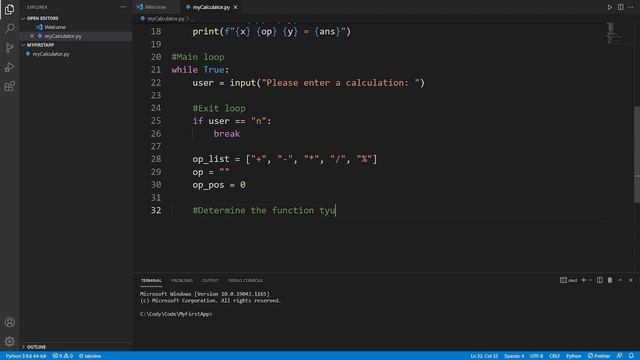This screenshot has width=640, height=360.
Task: Select myCalculator.py in Open Editors list
Action: (x=63, y=36)
